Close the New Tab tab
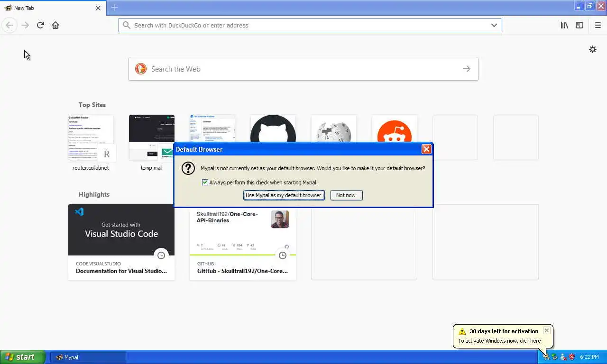607x364 pixels. pos(98,8)
